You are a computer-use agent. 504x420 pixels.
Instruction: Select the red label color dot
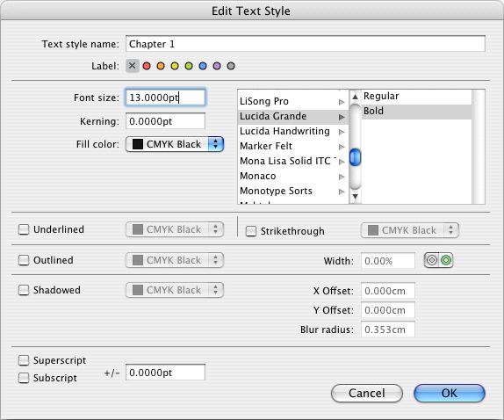pyautogui.click(x=147, y=66)
